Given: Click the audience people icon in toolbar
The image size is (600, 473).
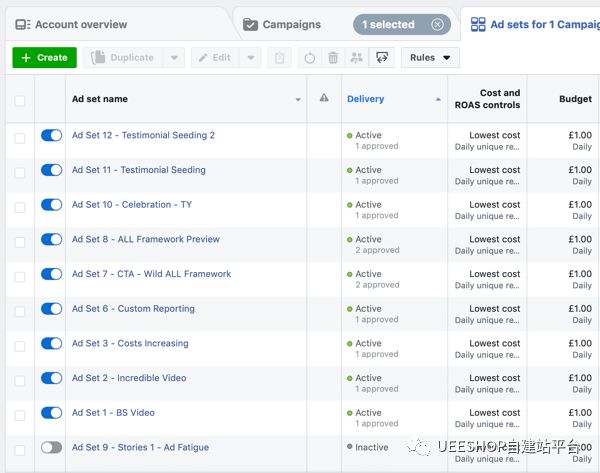Looking at the screenshot, I should tap(356, 58).
